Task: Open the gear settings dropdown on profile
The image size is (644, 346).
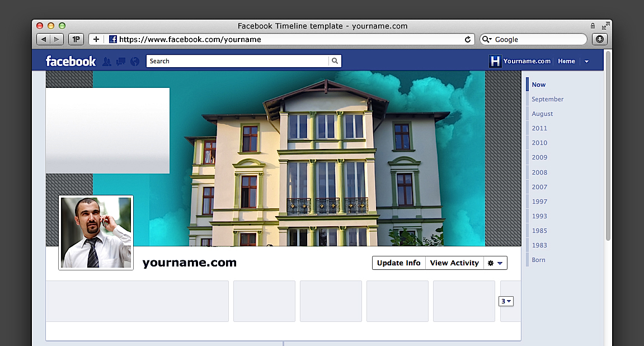Action: coord(495,263)
